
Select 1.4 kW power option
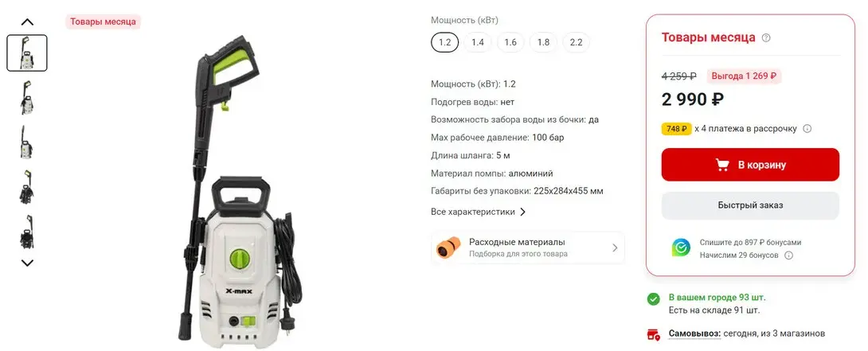tap(478, 43)
